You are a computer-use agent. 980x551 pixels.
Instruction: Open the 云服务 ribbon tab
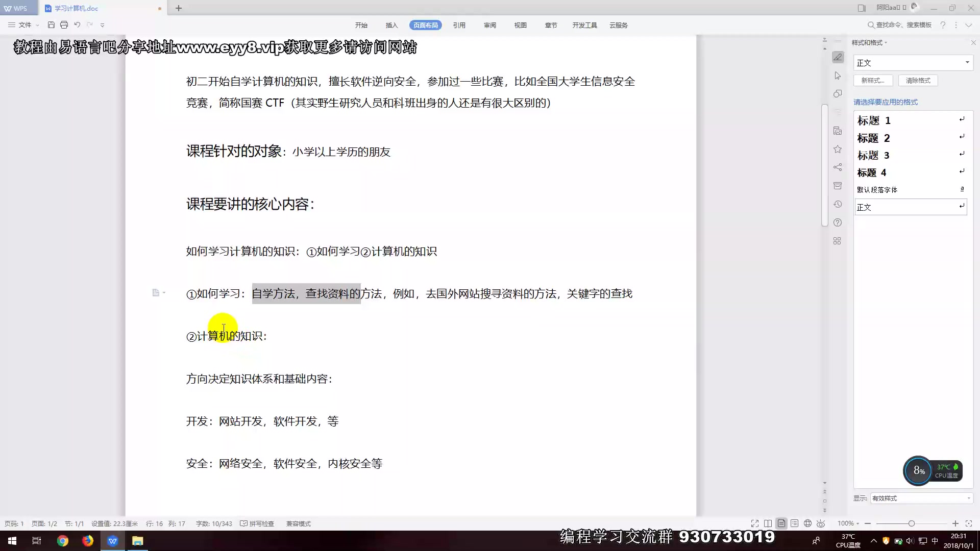[x=619, y=25]
